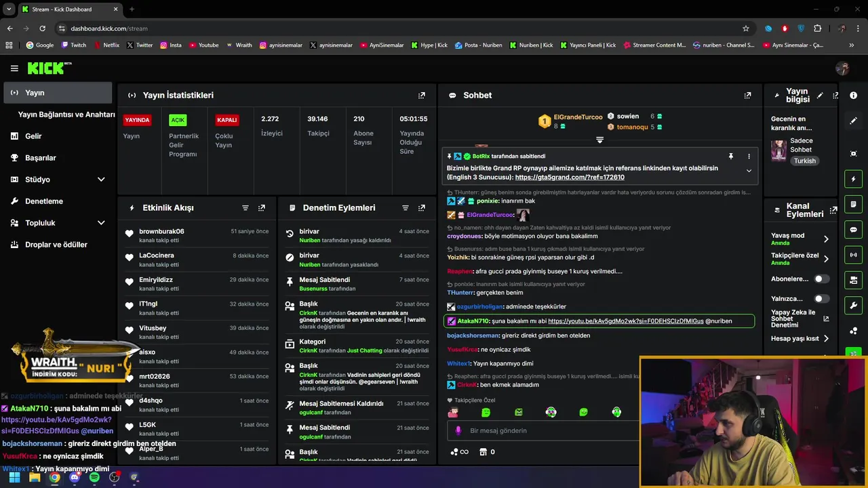868x488 pixels.
Task: Click the AÇIK partner program badge
Action: (178, 120)
